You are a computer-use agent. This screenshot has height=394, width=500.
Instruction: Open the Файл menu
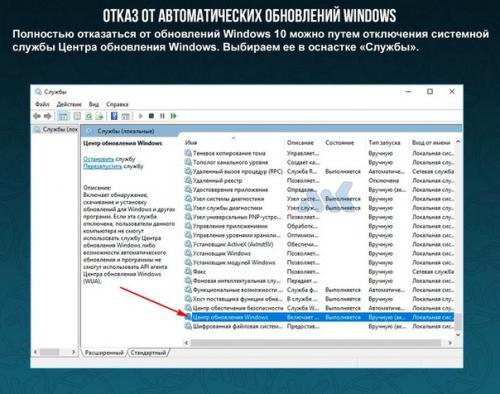(42, 104)
